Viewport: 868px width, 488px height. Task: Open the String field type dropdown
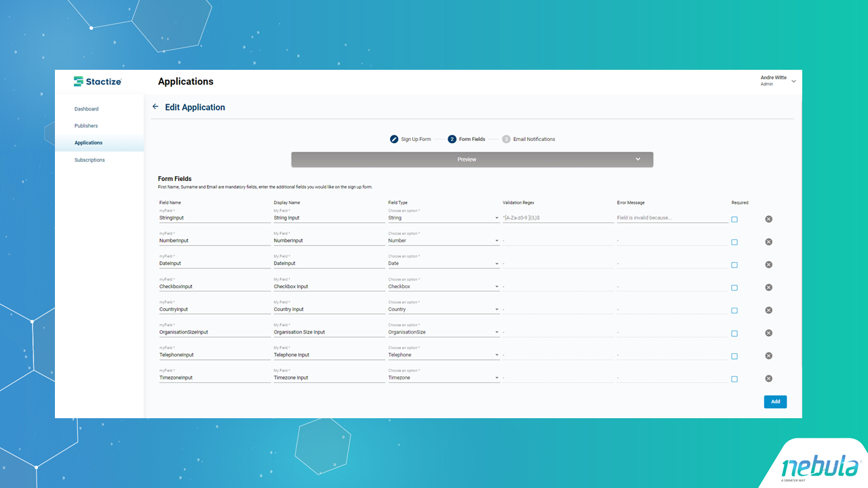tap(444, 218)
